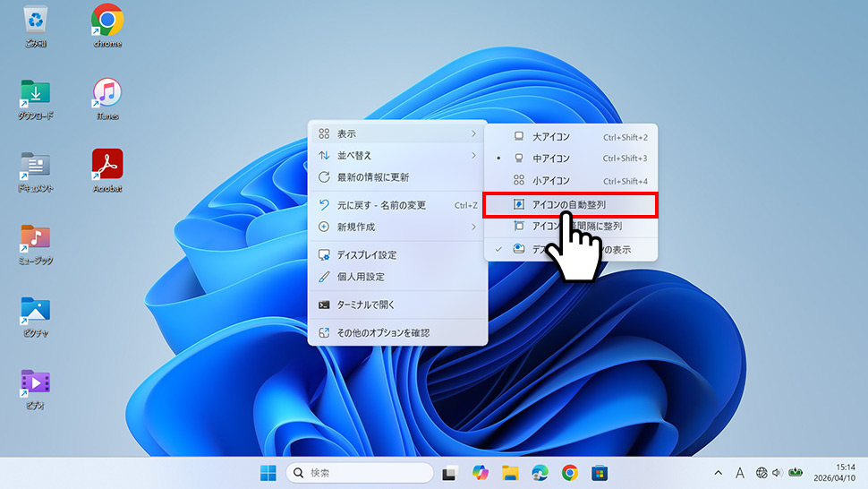Open the clock and date 15:14
868x489 pixels.
click(834, 473)
